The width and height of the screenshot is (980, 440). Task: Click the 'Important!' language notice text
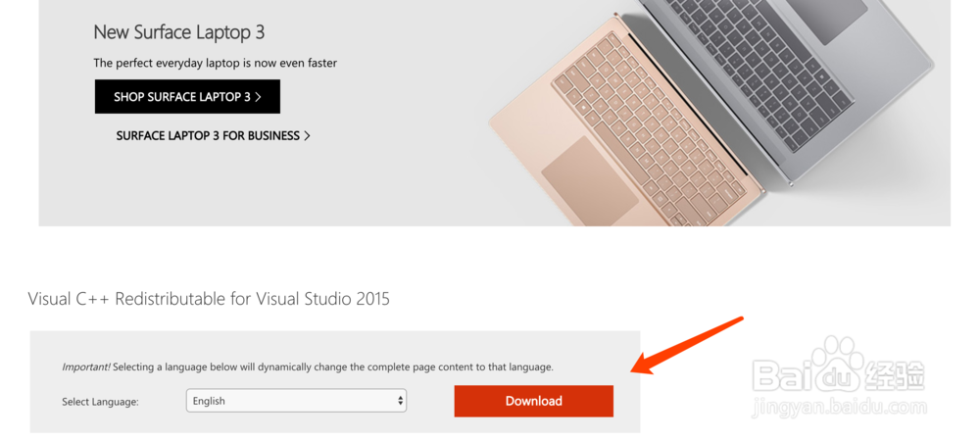point(308,367)
